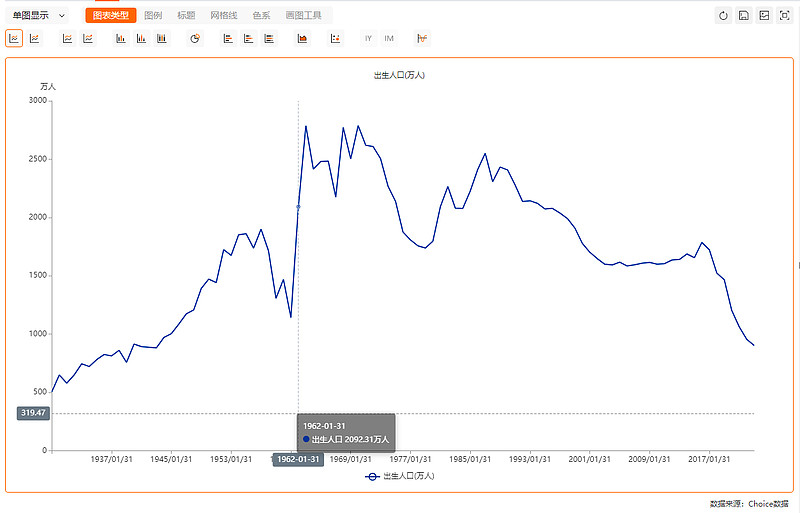The image size is (800, 513).
Task: Click the IY chart option icon
Action: click(368, 38)
